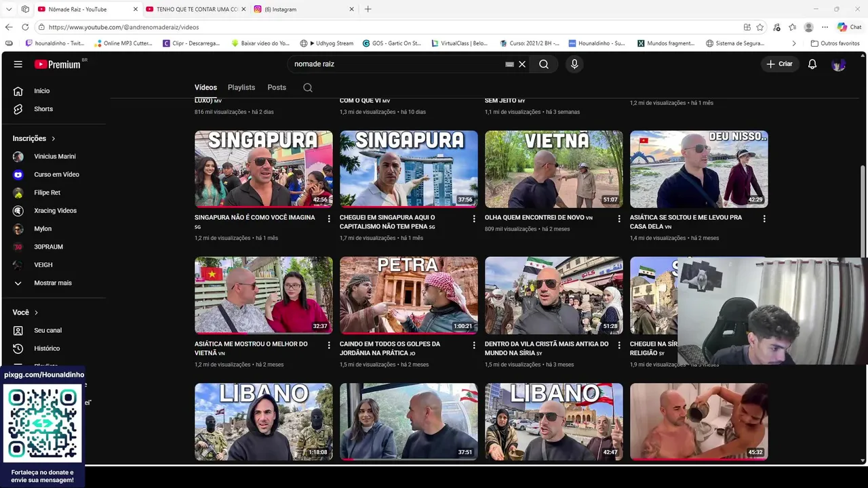The height and width of the screenshot is (488, 868).
Task: Open VirtualClass bookmark
Action: point(460,43)
